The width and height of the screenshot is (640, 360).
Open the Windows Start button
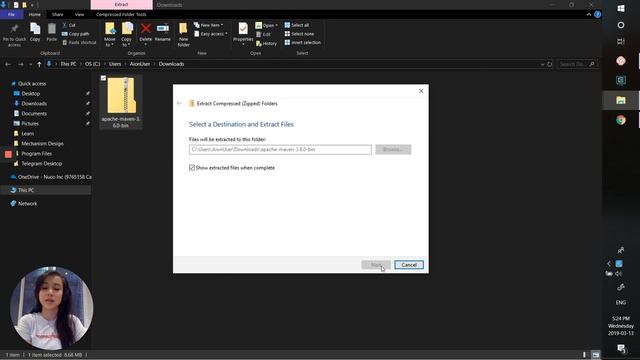[621, 8]
